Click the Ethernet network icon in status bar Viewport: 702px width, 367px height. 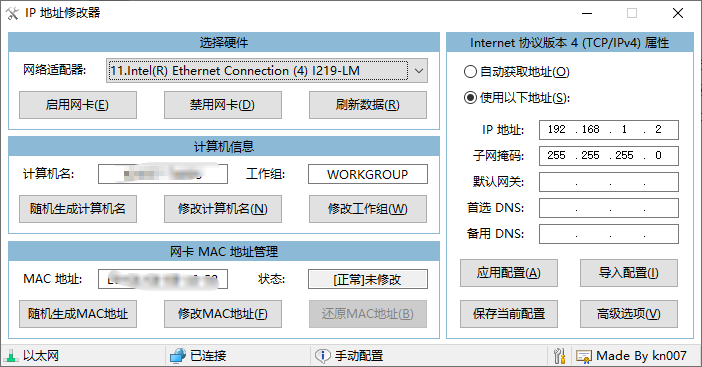(x=10, y=356)
